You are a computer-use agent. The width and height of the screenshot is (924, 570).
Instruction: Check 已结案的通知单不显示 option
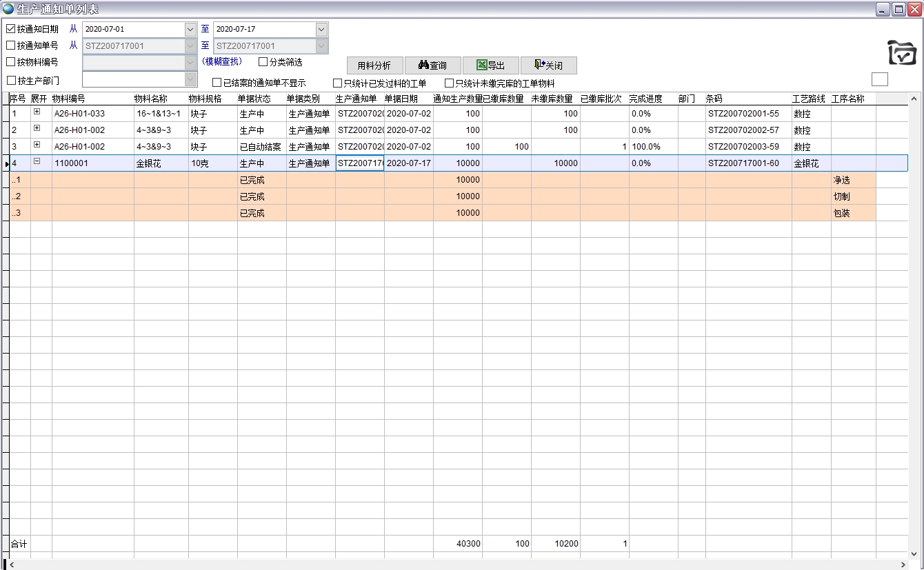pos(217,83)
